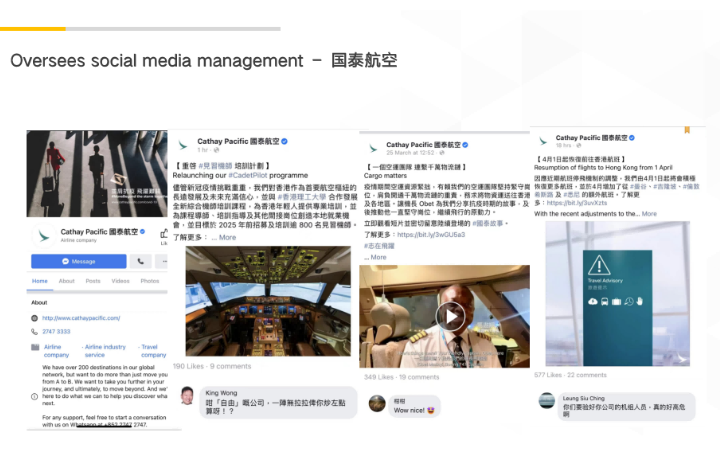Open the three-dots more options button
720x450 pixels.
pyautogui.click(x=162, y=261)
